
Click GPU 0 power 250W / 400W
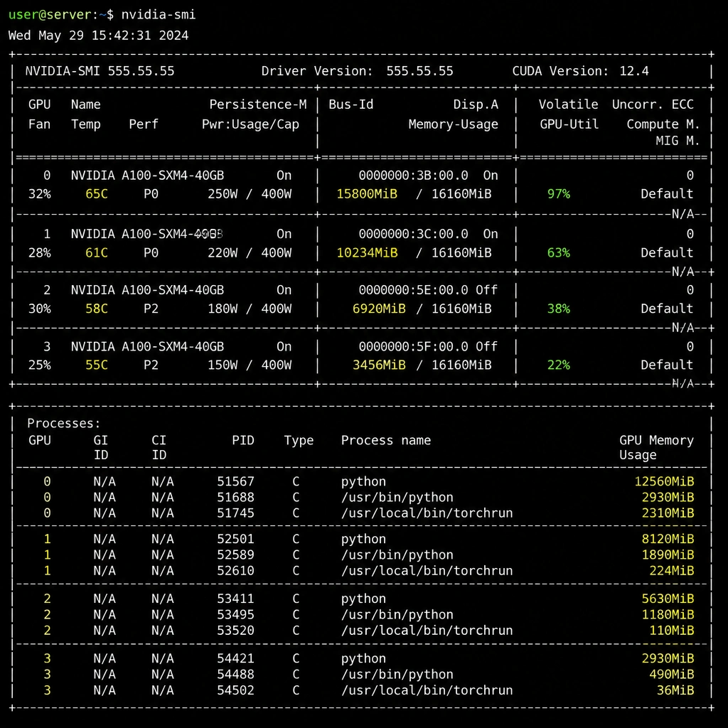pyautogui.click(x=250, y=194)
